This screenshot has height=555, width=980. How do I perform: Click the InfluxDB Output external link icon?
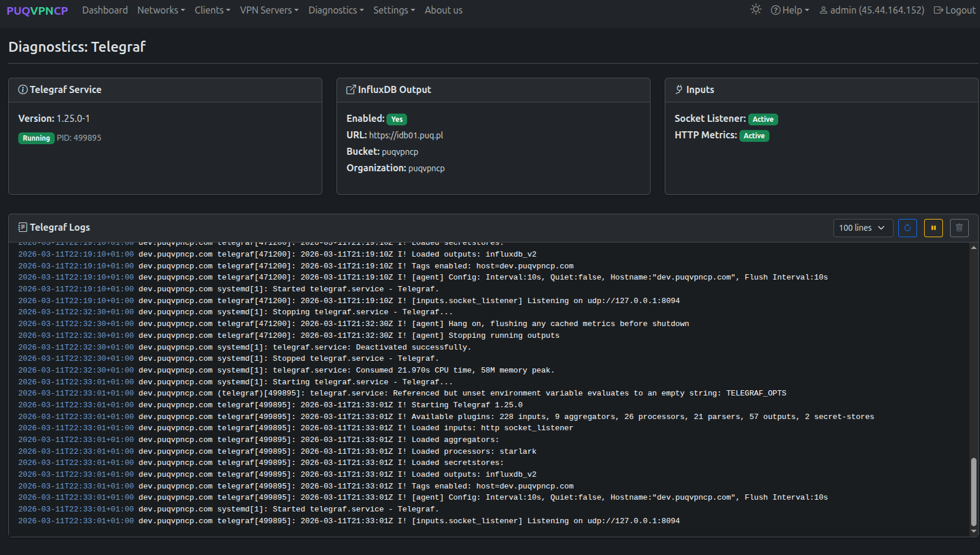(351, 89)
